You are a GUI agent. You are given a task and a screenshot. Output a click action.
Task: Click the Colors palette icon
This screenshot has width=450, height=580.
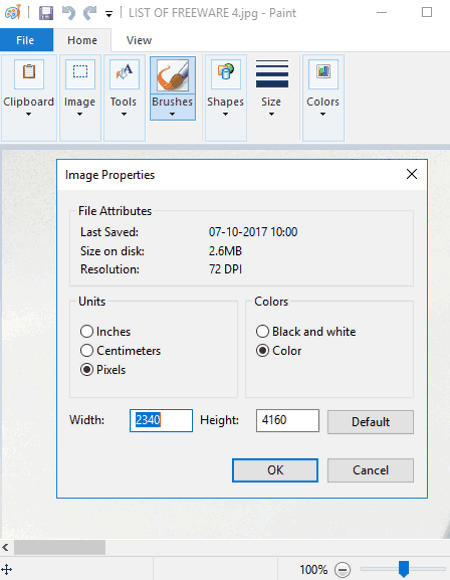323,74
